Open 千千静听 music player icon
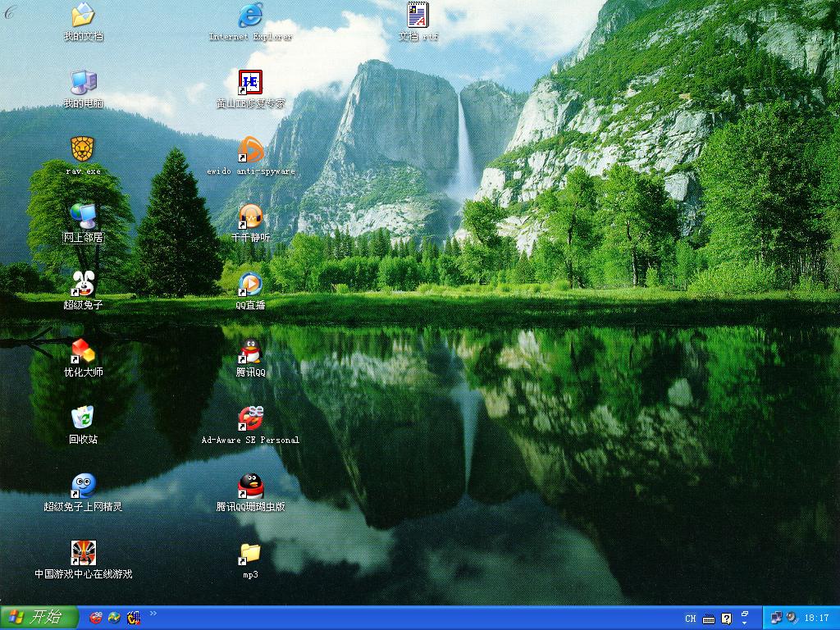Image resolution: width=840 pixels, height=630 pixels. pos(250,217)
